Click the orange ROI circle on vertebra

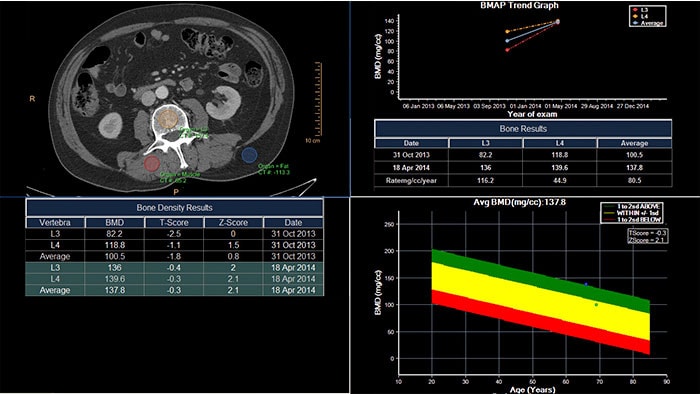[168, 119]
